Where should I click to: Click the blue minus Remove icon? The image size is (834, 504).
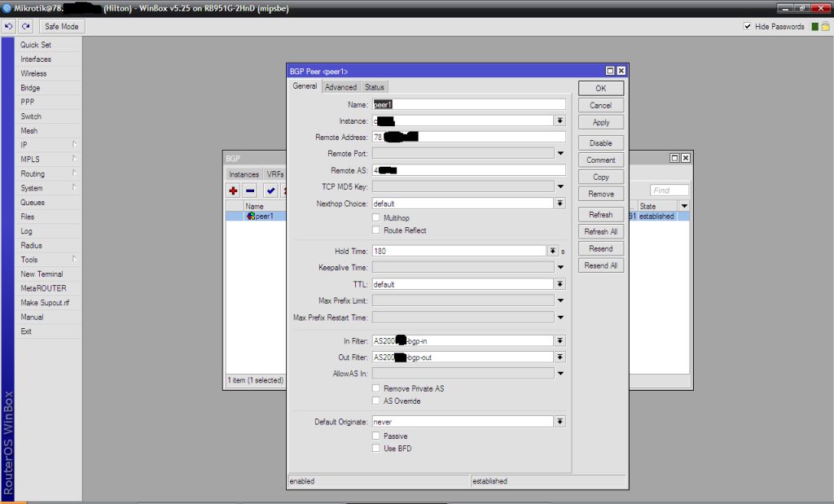point(250,191)
